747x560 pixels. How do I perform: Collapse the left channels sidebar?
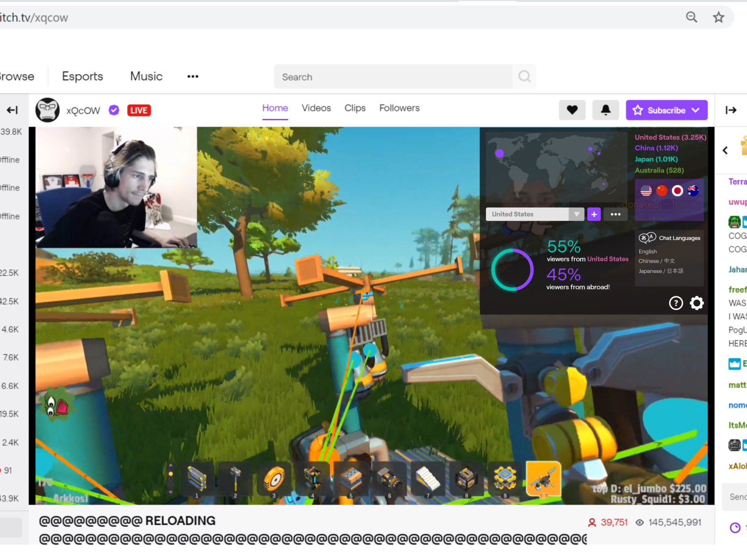tap(12, 110)
